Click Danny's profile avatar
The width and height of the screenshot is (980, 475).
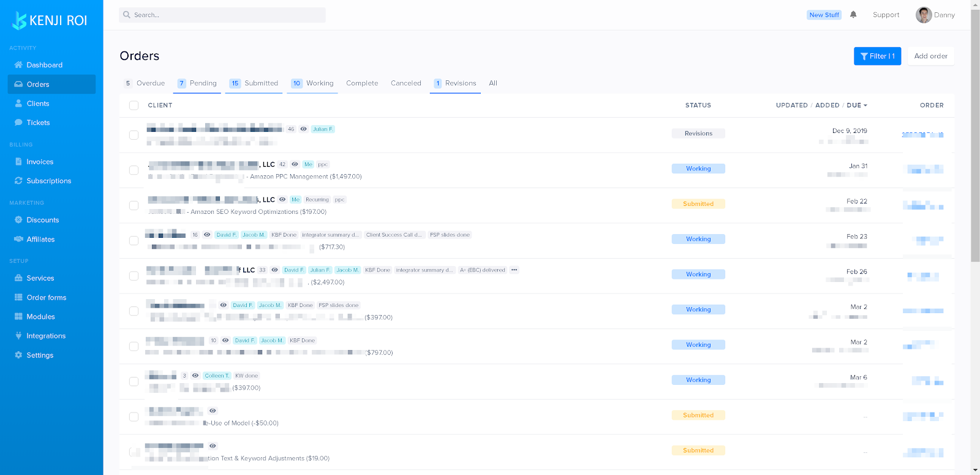pyautogui.click(x=924, y=15)
